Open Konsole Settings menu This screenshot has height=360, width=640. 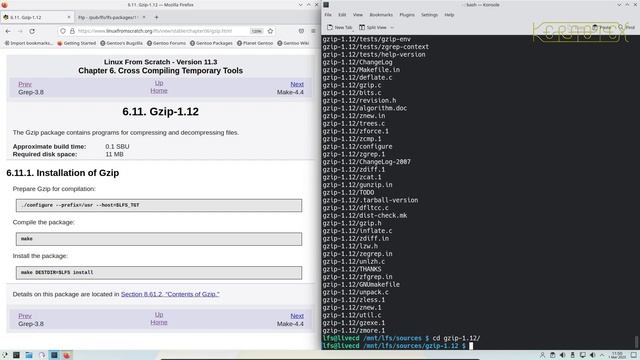pyautogui.click(x=429, y=15)
